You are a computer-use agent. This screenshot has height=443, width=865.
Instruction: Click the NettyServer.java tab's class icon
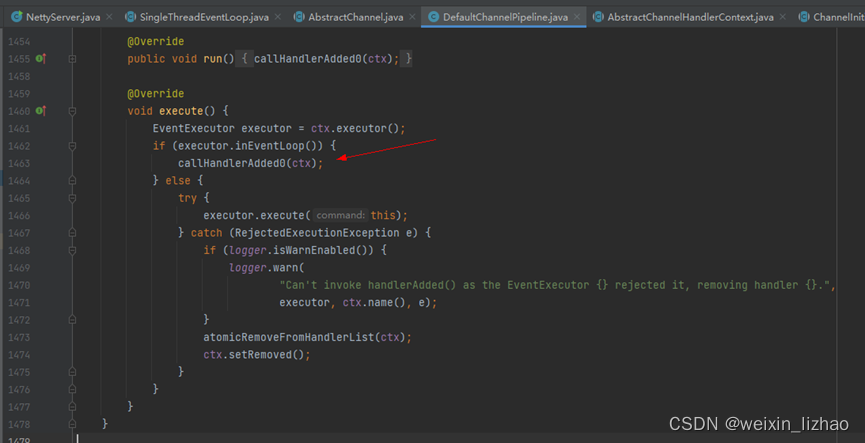17,17
